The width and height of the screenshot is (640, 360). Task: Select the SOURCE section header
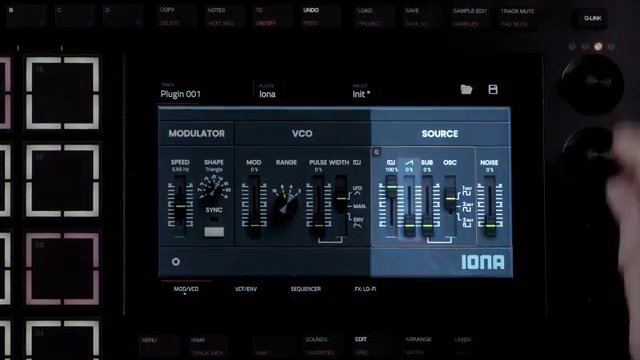tap(440, 133)
